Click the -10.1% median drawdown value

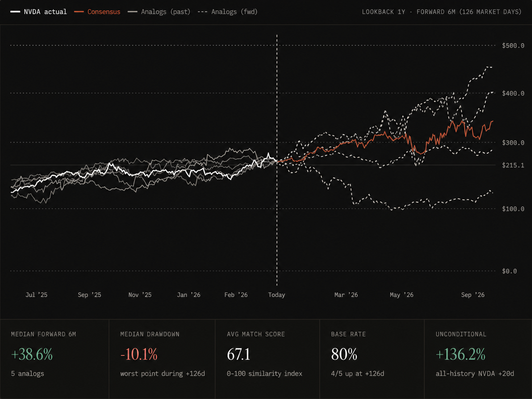(139, 355)
